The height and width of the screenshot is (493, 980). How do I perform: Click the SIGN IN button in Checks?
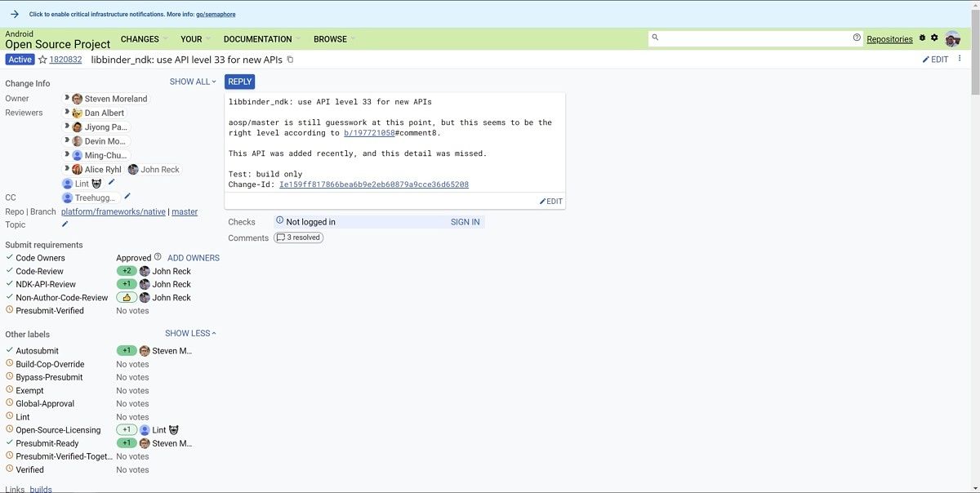click(465, 222)
